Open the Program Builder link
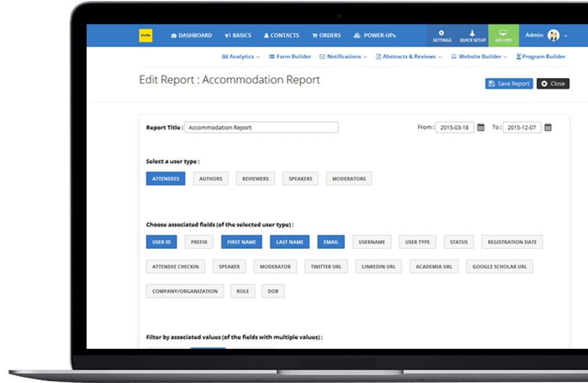This screenshot has width=588, height=383. pos(540,56)
